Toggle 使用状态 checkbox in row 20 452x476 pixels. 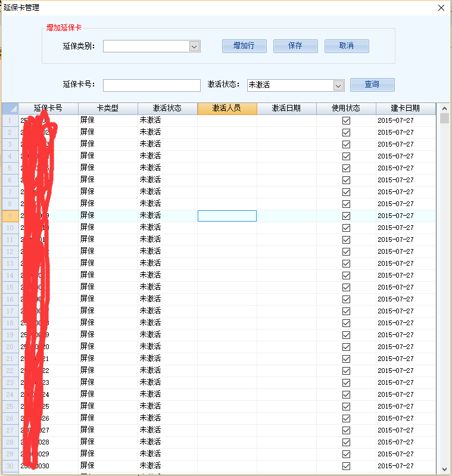346,347
